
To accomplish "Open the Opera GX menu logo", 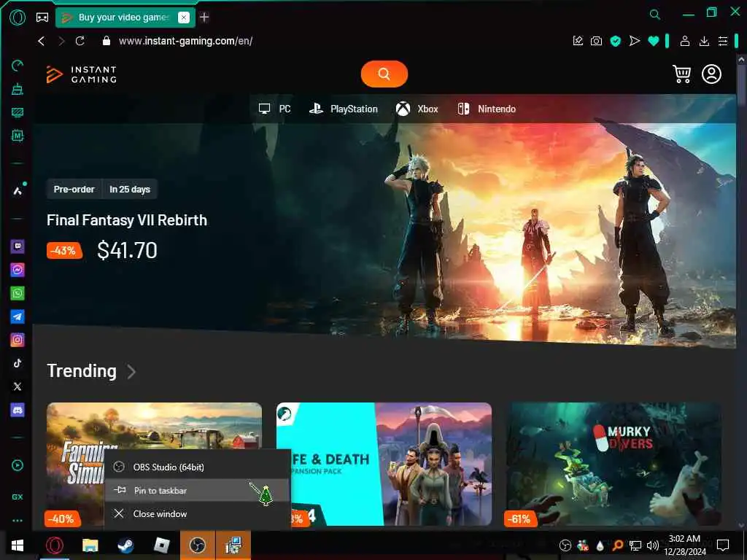I will 18,17.
